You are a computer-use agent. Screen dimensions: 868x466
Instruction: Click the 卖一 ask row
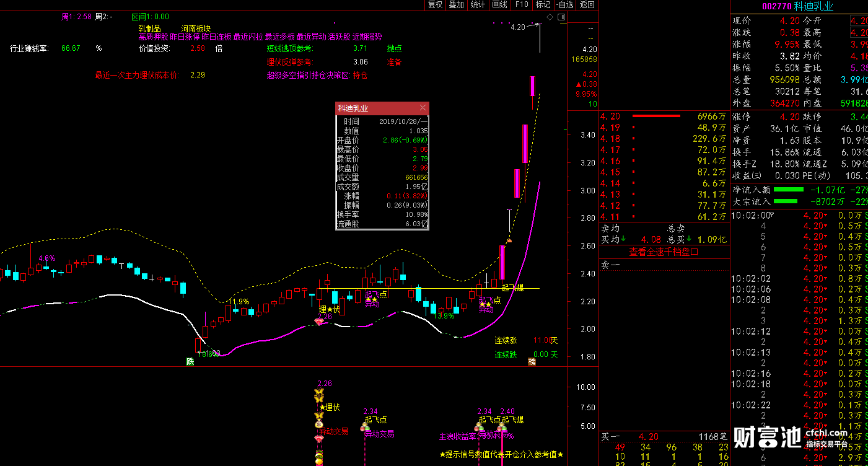click(x=664, y=265)
